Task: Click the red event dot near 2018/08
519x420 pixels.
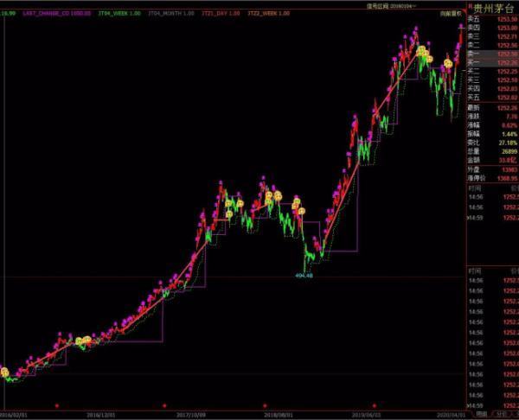Action: pyautogui.click(x=266, y=404)
